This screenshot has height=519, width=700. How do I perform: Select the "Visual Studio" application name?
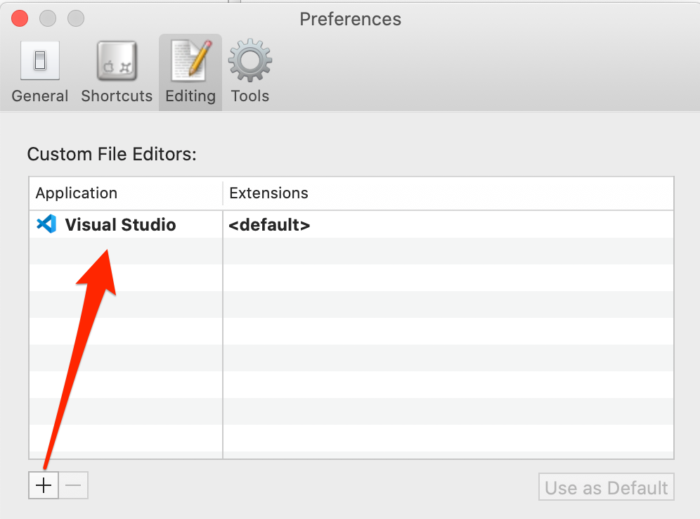[x=120, y=225]
